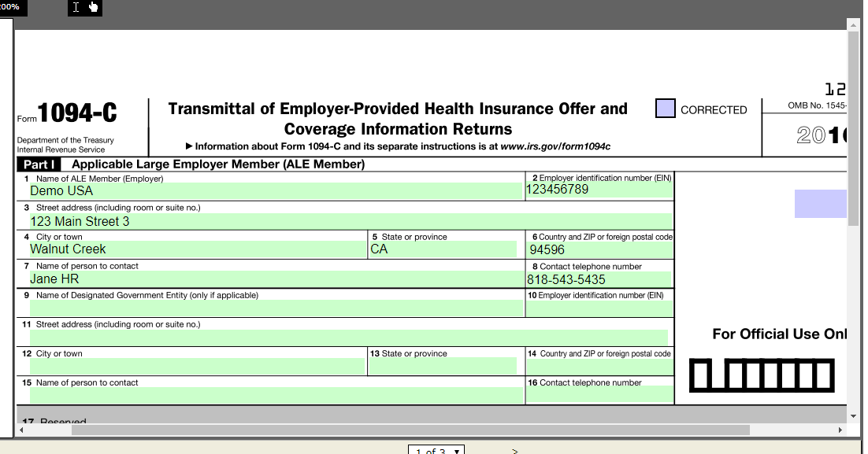Click the vertical scrollbar down arrow

click(853, 415)
